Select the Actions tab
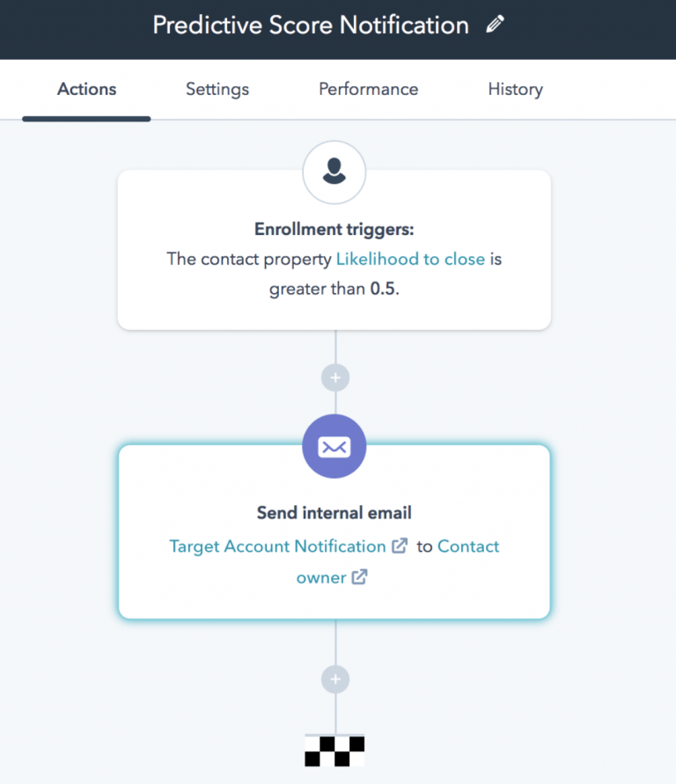This screenshot has height=784, width=676. coord(85,89)
